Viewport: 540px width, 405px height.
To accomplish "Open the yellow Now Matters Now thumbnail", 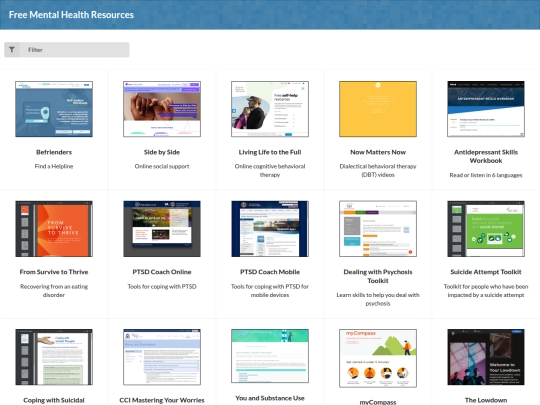I will (378, 109).
